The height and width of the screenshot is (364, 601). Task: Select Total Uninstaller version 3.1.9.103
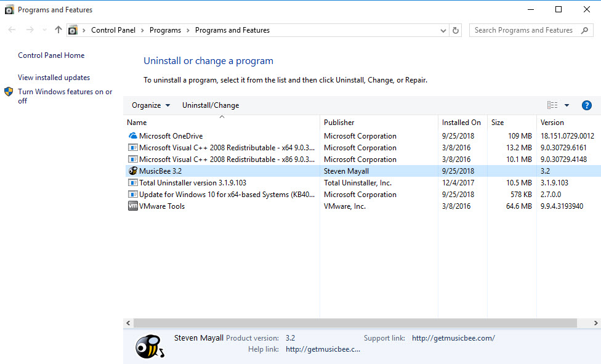click(x=193, y=182)
